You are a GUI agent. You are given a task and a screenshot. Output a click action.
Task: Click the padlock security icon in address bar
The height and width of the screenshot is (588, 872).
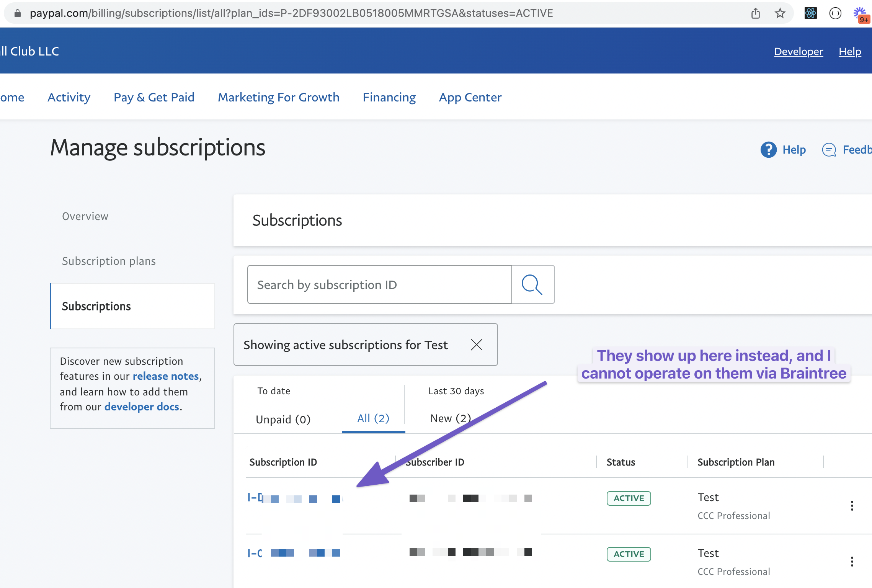tap(17, 13)
